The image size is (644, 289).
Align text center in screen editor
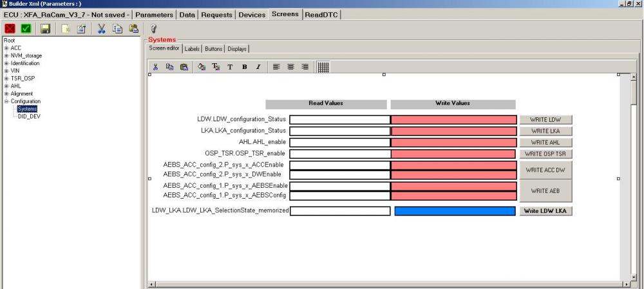[290, 66]
